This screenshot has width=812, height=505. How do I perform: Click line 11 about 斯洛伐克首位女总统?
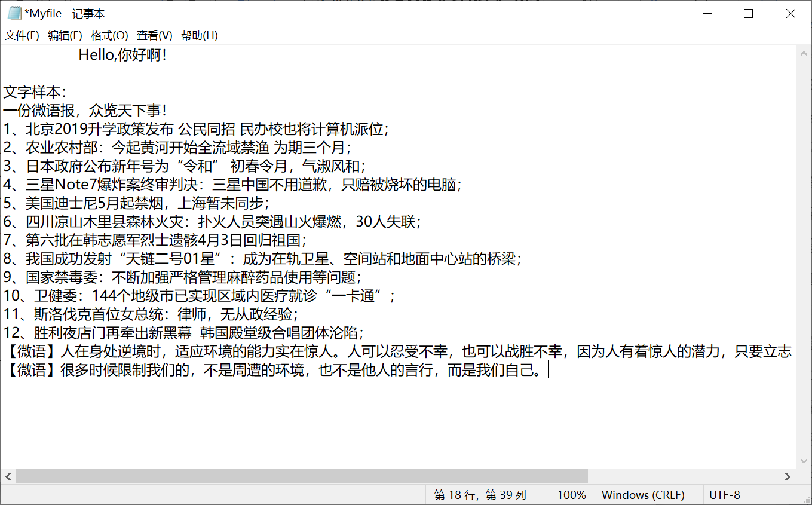(151, 314)
